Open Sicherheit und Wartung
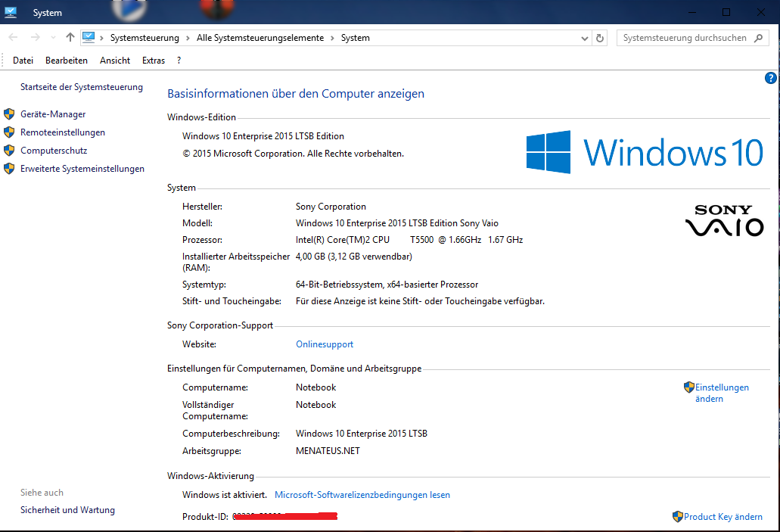This screenshot has height=532, width=780. coord(67,509)
